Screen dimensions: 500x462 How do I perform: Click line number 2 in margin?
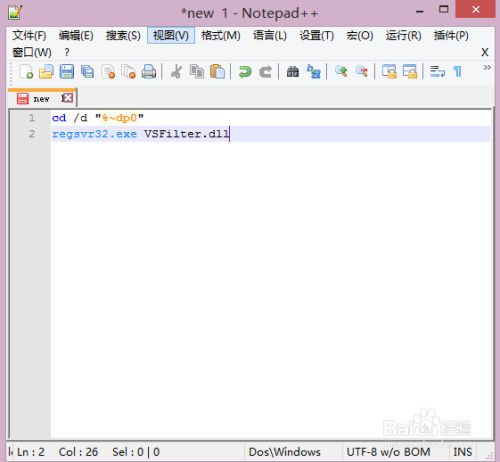(x=32, y=134)
